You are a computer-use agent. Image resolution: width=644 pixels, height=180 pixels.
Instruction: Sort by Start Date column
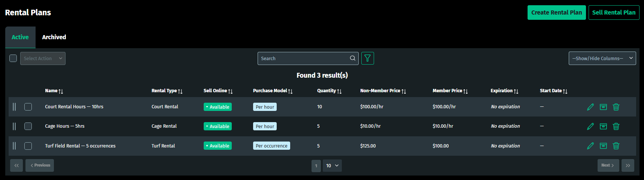pyautogui.click(x=565, y=91)
